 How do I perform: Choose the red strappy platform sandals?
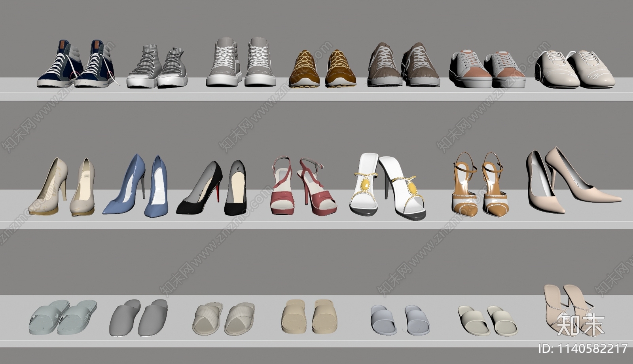tap(304, 186)
